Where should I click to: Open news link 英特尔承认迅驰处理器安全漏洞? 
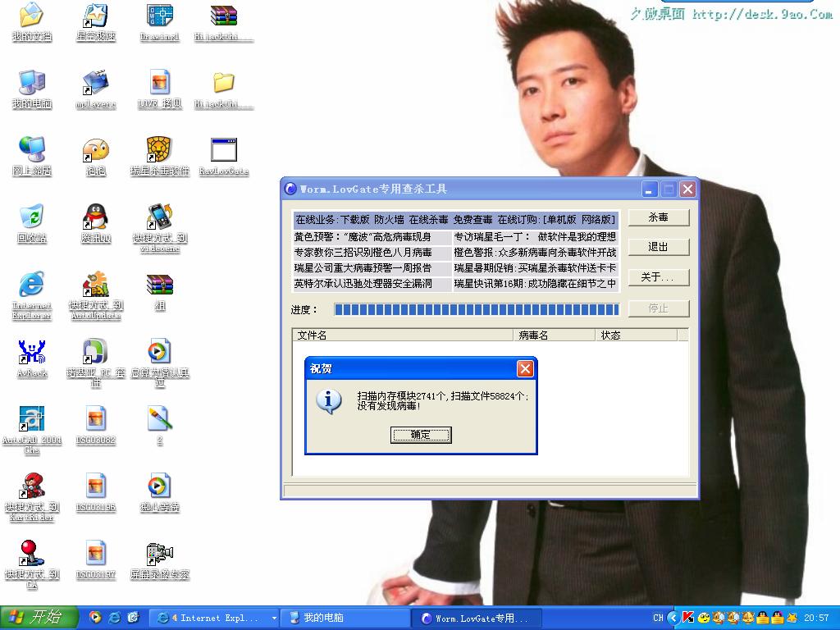[363, 283]
